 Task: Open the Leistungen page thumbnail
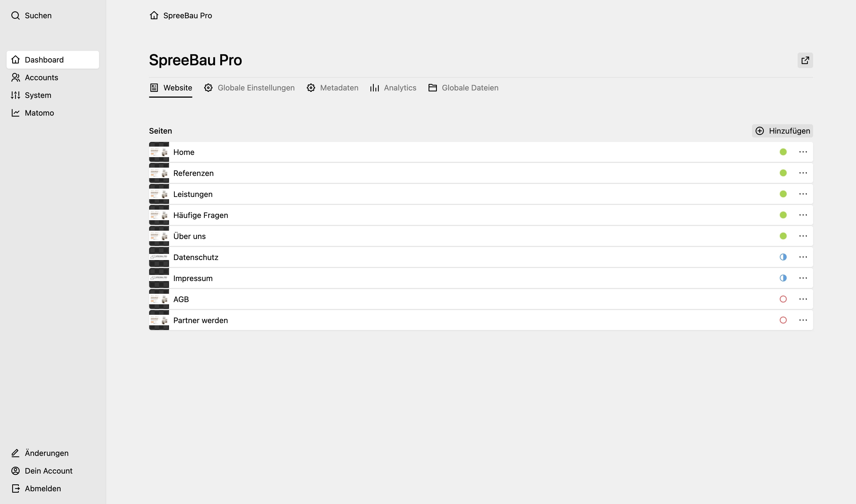click(x=159, y=194)
